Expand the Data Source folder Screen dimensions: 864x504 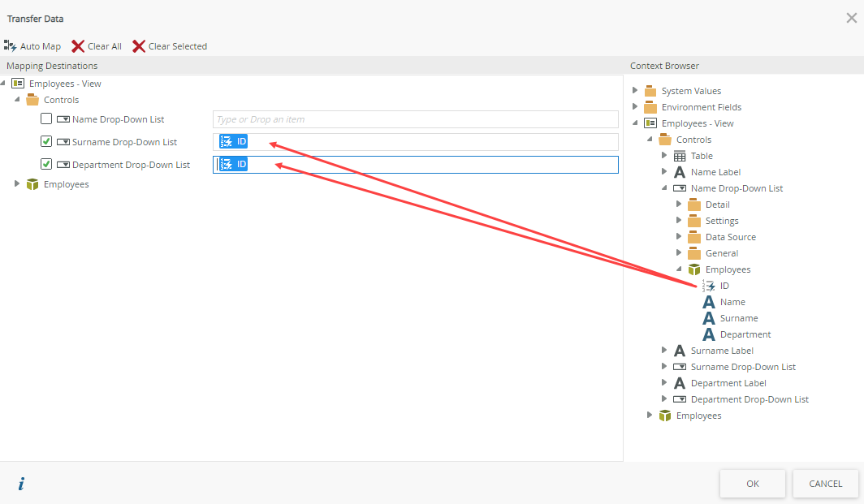679,237
